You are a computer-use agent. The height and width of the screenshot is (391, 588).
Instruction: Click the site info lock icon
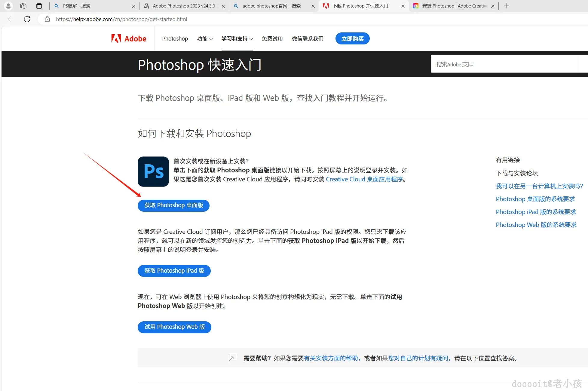point(47,19)
